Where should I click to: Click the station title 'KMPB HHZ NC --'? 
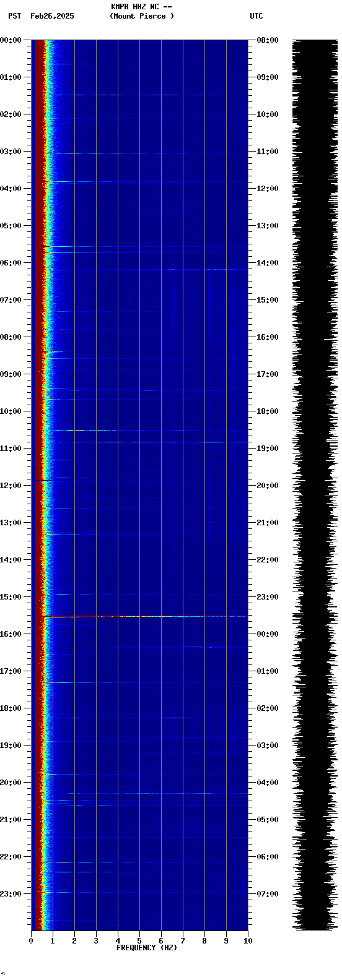pos(141,7)
